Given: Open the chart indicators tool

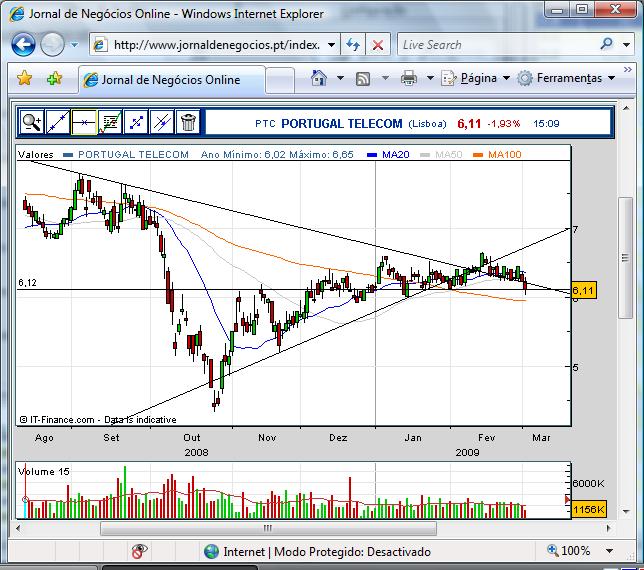Looking at the screenshot, I should tap(110, 122).
